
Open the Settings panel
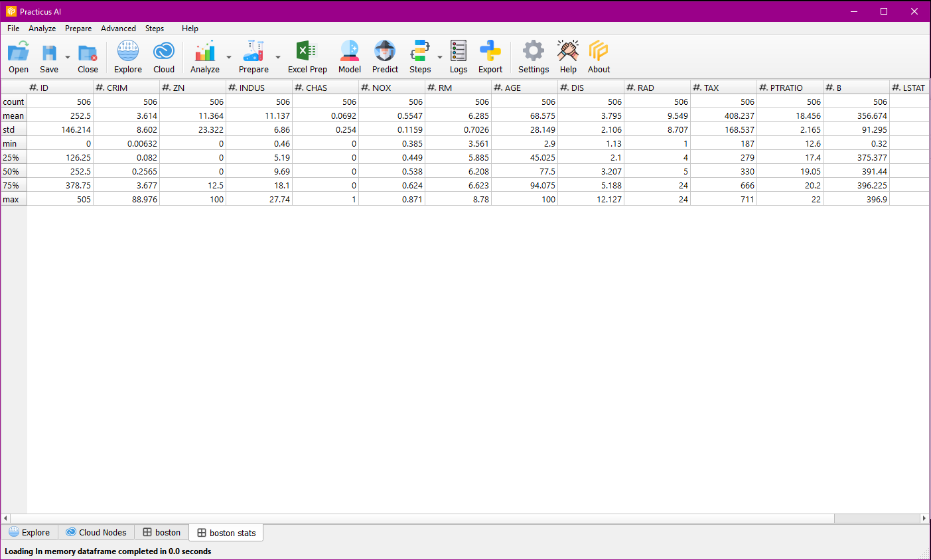point(533,56)
